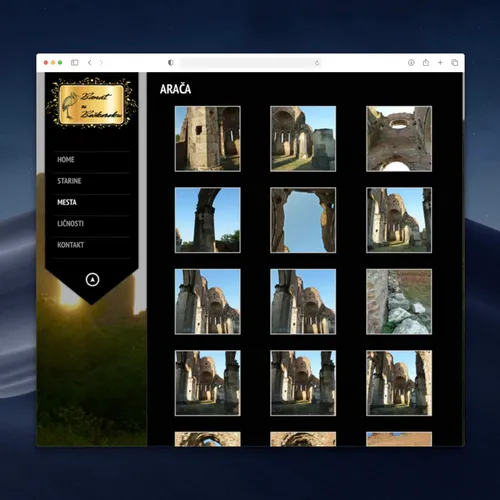This screenshot has height=500, width=500.
Task: Open the privacy shield icon
Action: (171, 62)
